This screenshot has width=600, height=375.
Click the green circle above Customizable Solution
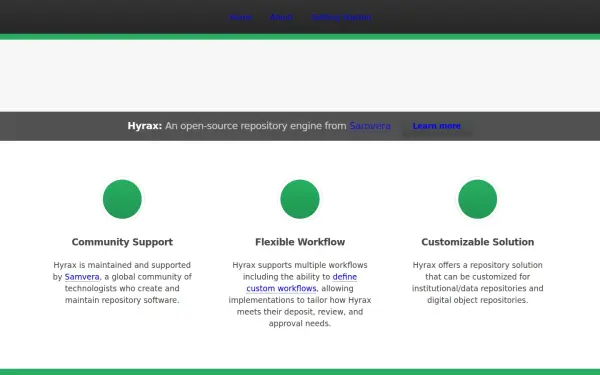pos(478,199)
